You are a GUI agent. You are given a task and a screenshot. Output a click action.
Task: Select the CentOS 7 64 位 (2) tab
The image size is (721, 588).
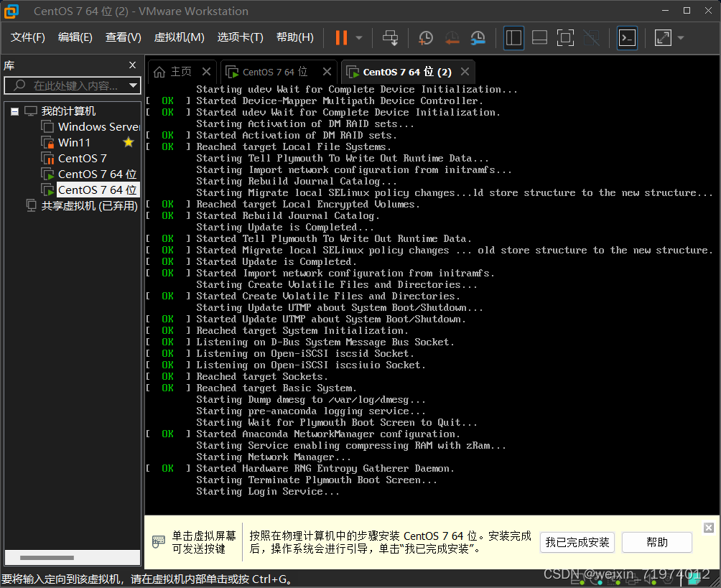[407, 72]
